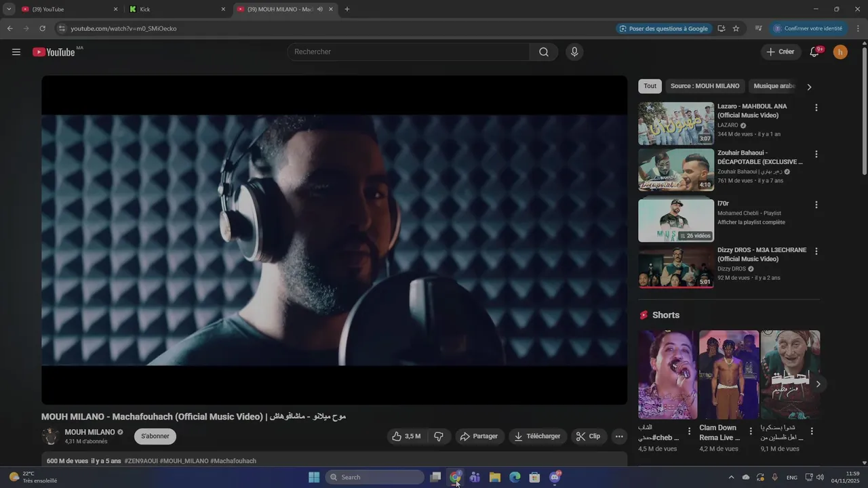
Task: Open the weather widget on taskbar
Action: (x=33, y=477)
